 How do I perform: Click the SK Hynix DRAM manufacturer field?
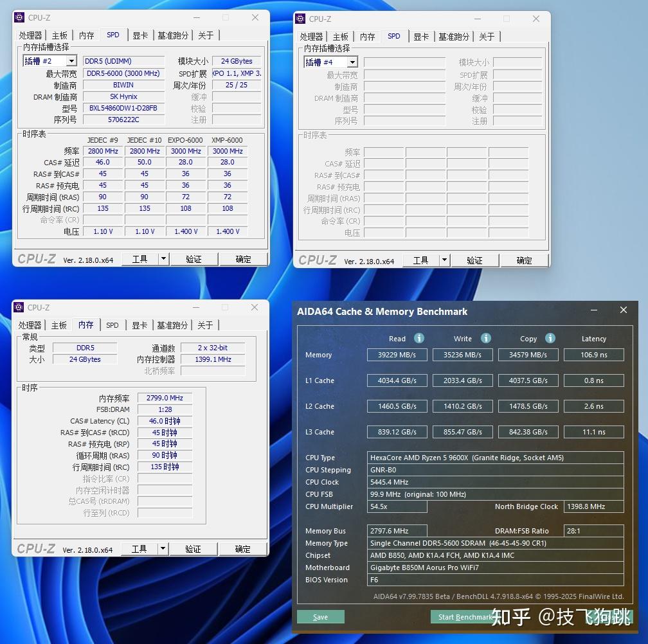123,96
